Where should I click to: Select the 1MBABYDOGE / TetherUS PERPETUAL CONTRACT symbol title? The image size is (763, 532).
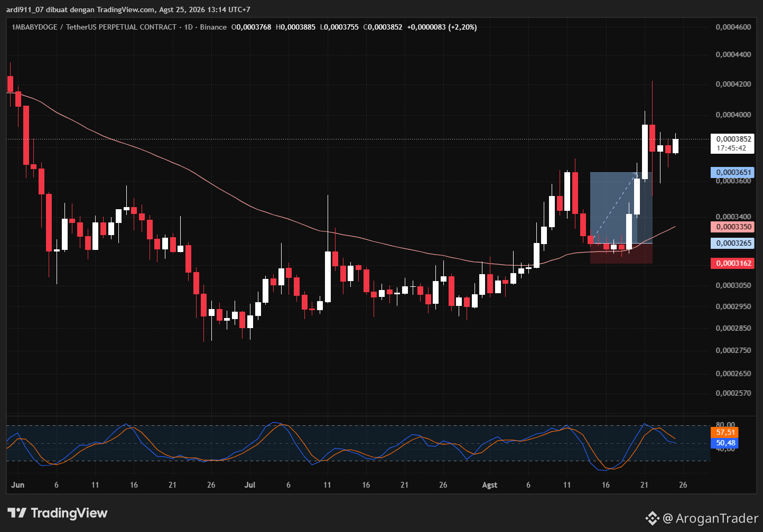point(94,27)
